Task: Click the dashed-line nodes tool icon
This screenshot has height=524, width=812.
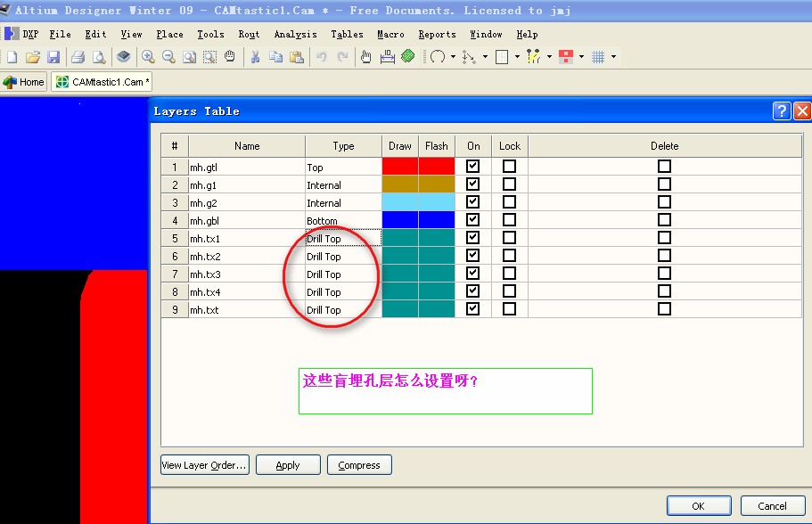Action: (x=469, y=57)
